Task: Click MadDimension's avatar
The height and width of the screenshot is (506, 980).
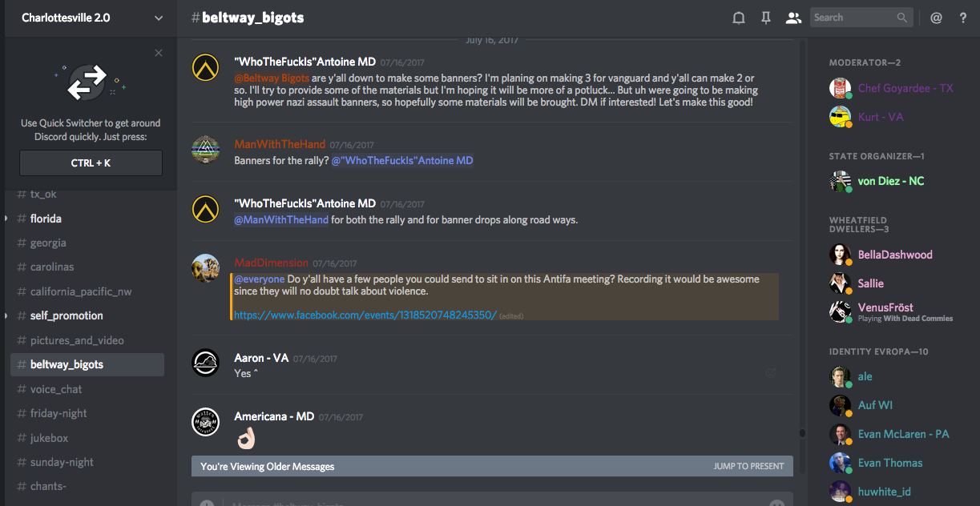Action: (206, 268)
